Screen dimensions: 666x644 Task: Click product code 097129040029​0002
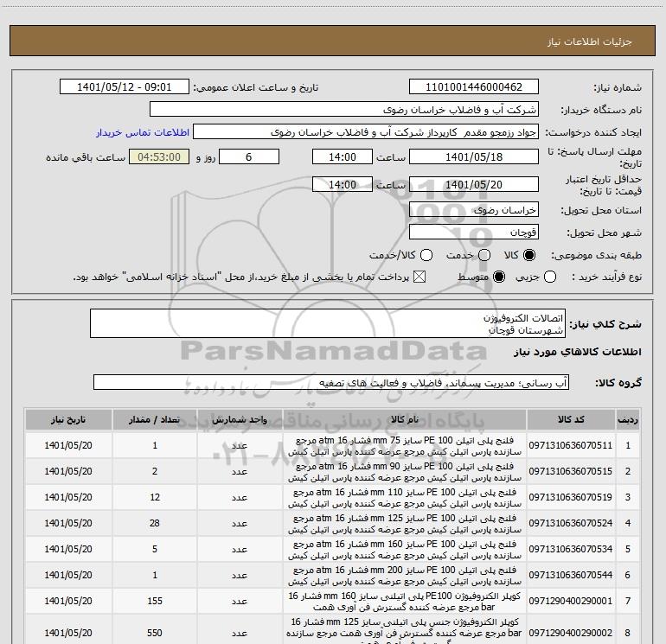[x=571, y=633]
